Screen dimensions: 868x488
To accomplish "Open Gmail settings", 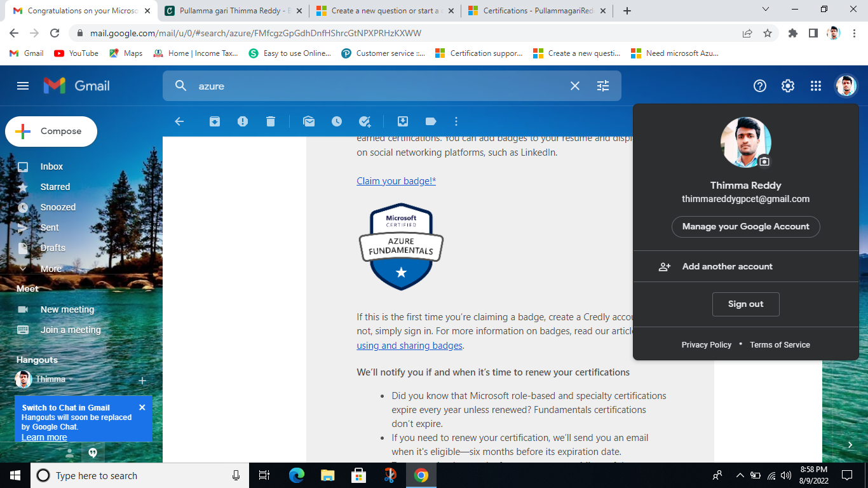I will tap(787, 85).
